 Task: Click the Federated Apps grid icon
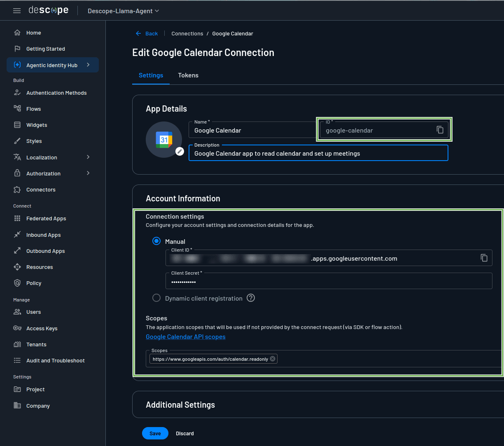[17, 218]
